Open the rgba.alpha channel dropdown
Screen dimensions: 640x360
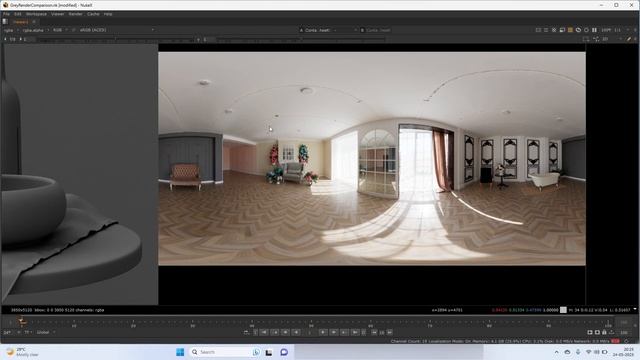click(36, 30)
